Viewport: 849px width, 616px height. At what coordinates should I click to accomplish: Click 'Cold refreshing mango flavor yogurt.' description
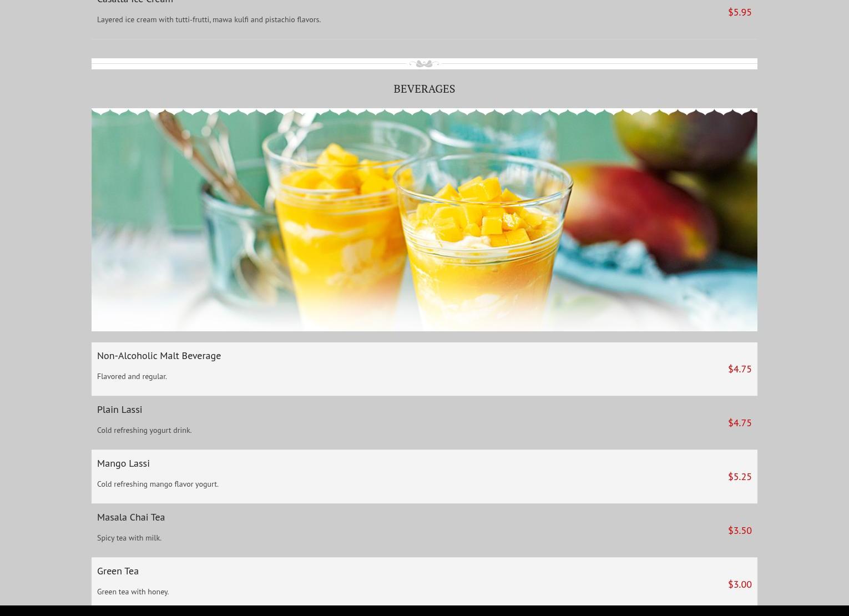tap(158, 484)
